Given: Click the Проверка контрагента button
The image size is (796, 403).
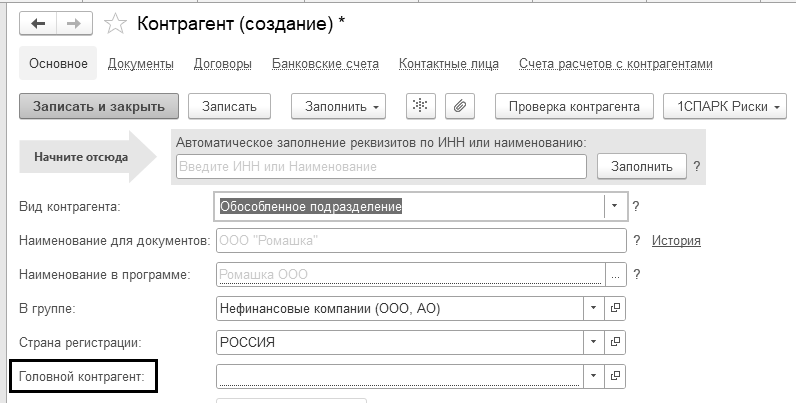Looking at the screenshot, I should [574, 106].
